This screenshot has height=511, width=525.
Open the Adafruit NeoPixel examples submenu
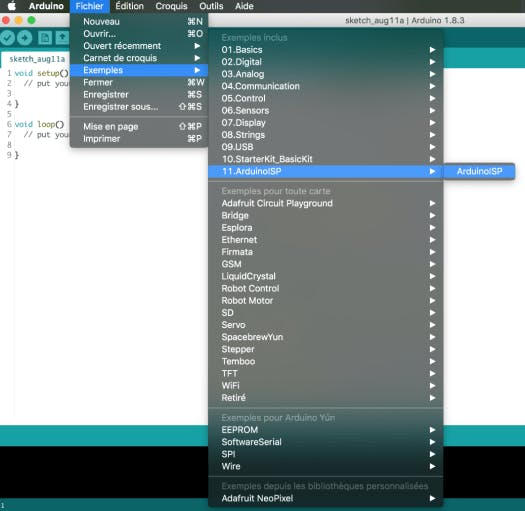325,498
